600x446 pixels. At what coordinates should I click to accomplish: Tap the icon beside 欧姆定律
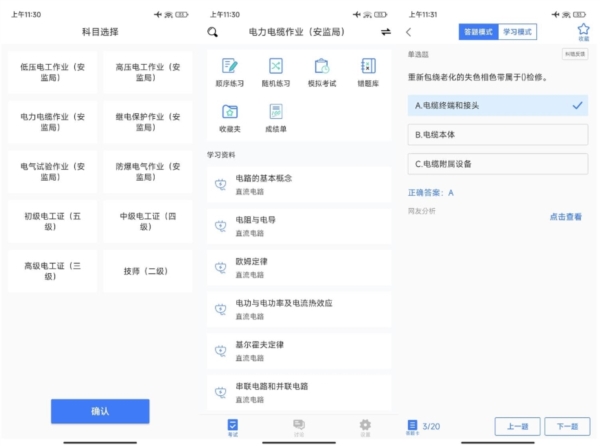[x=220, y=268]
